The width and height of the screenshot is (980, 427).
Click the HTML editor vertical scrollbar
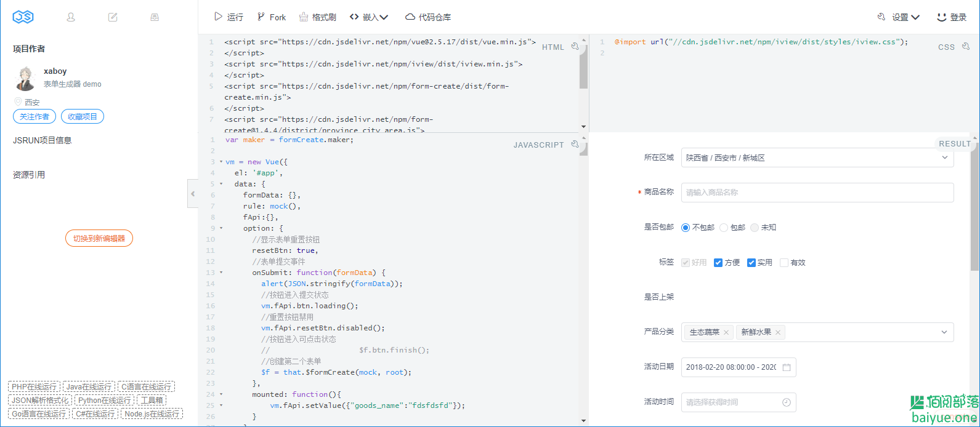tap(583, 68)
